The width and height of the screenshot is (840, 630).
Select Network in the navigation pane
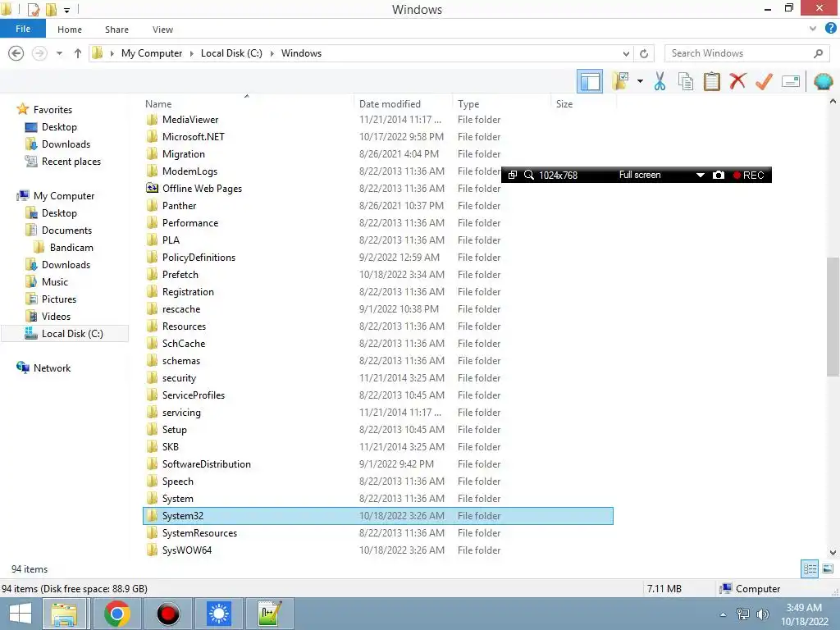[52, 368]
